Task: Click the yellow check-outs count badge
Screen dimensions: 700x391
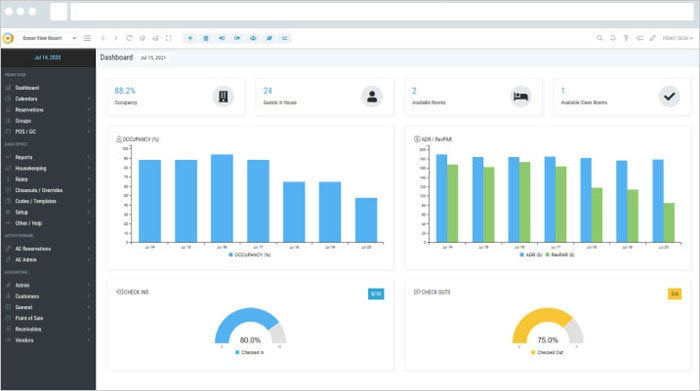Action: click(675, 294)
